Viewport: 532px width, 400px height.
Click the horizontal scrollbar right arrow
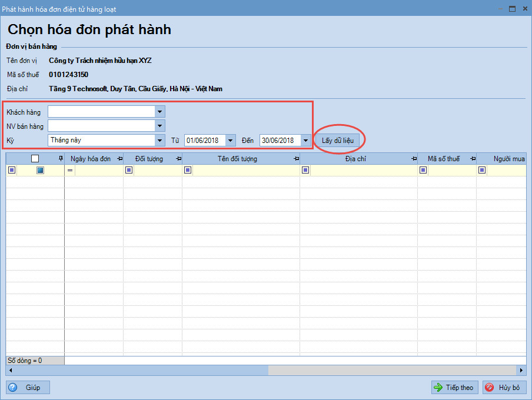click(521, 371)
